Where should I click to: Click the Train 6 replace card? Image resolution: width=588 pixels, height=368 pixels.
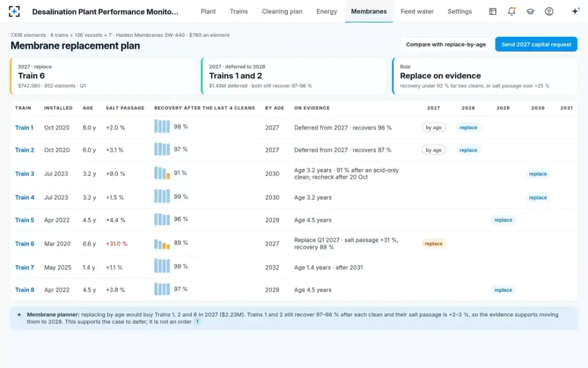tap(102, 76)
